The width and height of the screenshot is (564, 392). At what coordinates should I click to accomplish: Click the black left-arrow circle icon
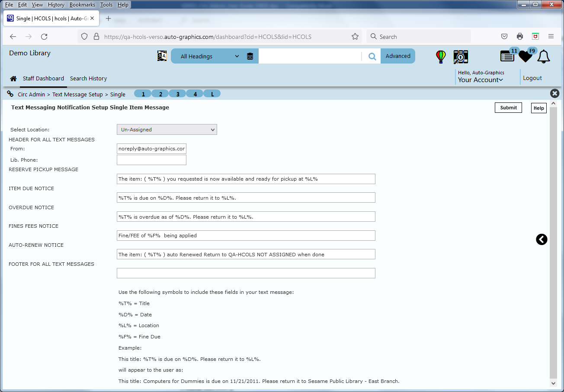point(542,239)
